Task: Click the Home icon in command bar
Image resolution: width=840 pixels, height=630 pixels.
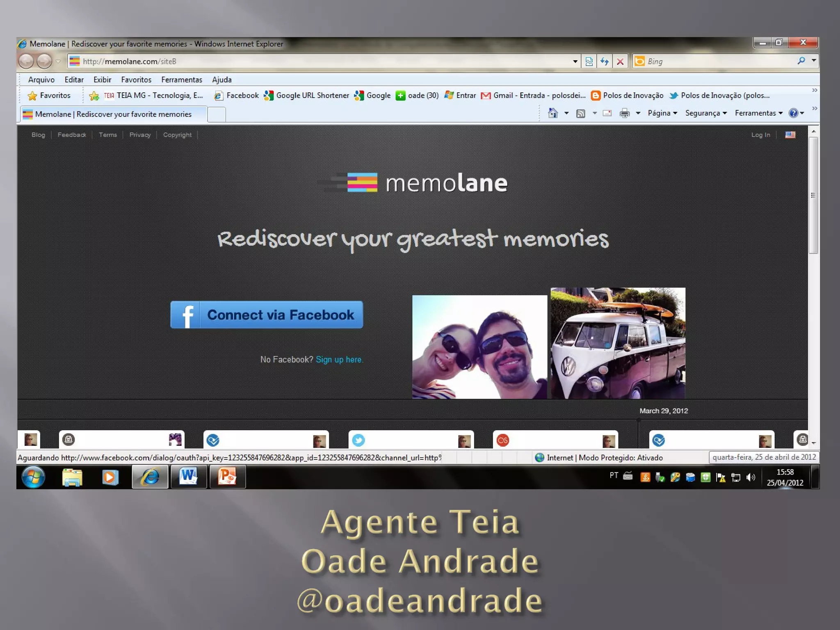Action: pyautogui.click(x=553, y=113)
